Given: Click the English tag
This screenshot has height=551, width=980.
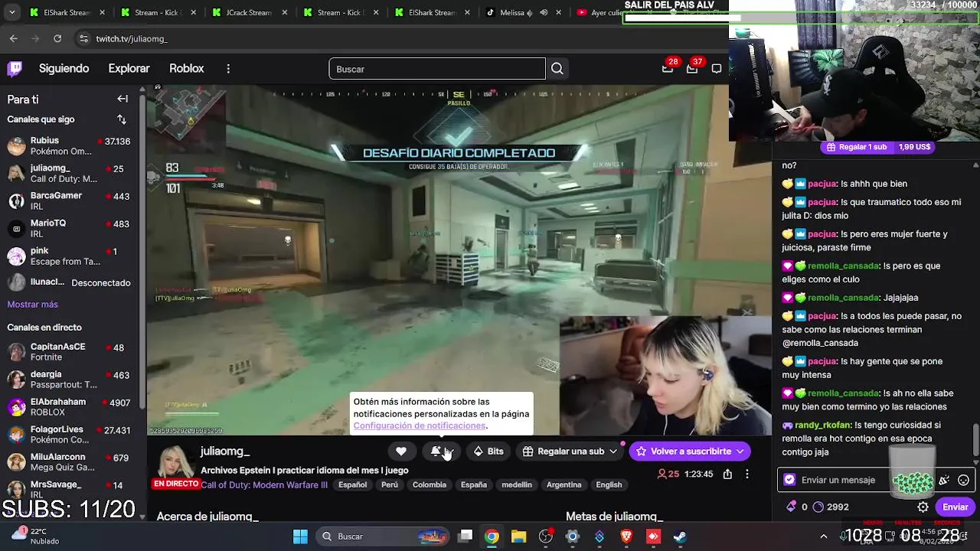Looking at the screenshot, I should pos(609,485).
